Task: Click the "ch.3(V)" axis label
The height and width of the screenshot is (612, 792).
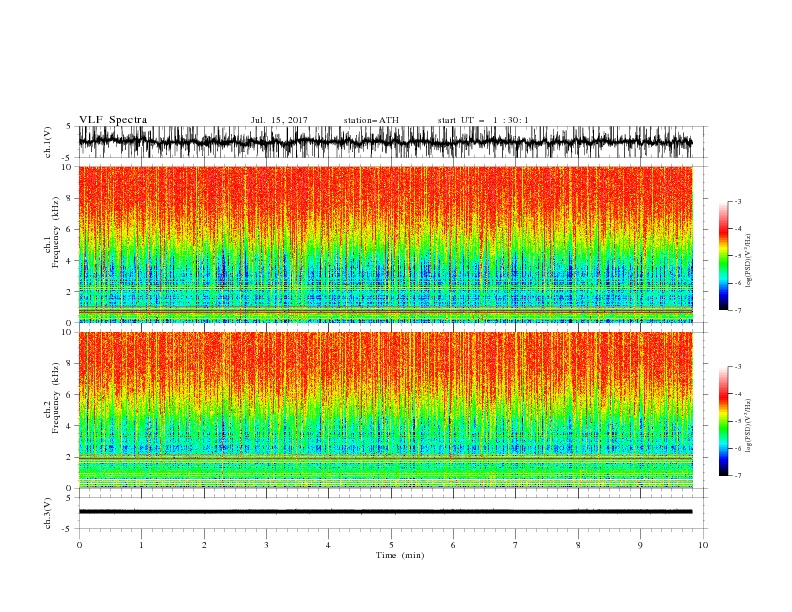Action: tap(48, 513)
